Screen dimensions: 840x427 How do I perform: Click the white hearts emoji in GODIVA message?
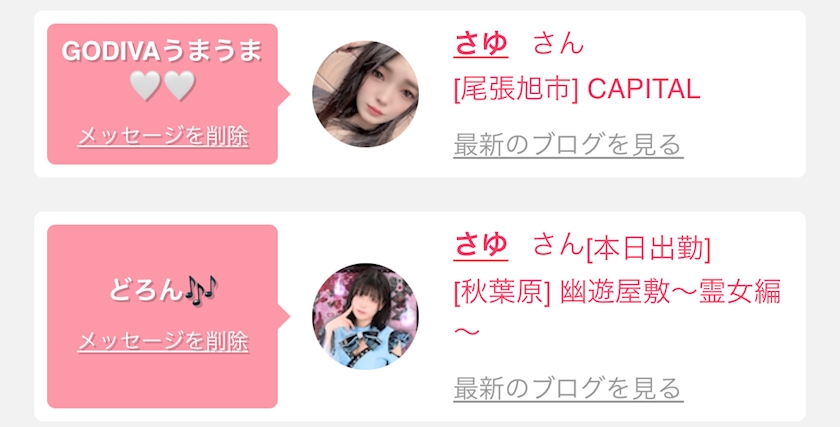(x=162, y=85)
